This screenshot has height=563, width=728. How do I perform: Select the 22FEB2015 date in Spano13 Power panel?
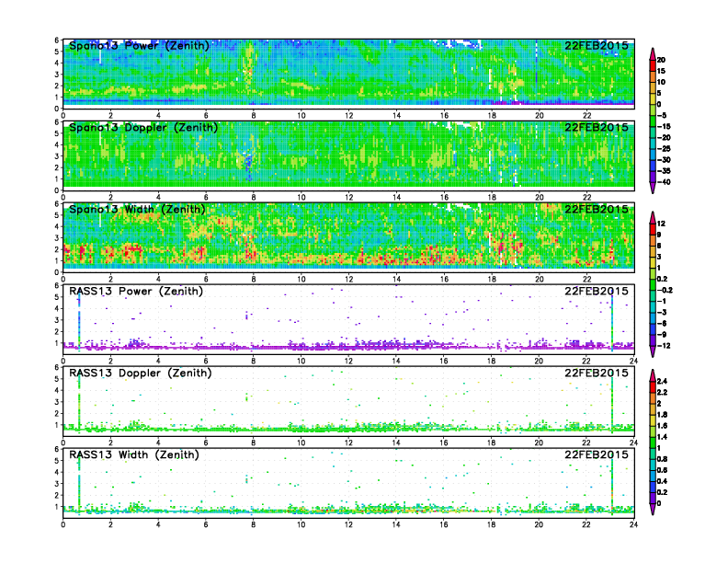[597, 45]
